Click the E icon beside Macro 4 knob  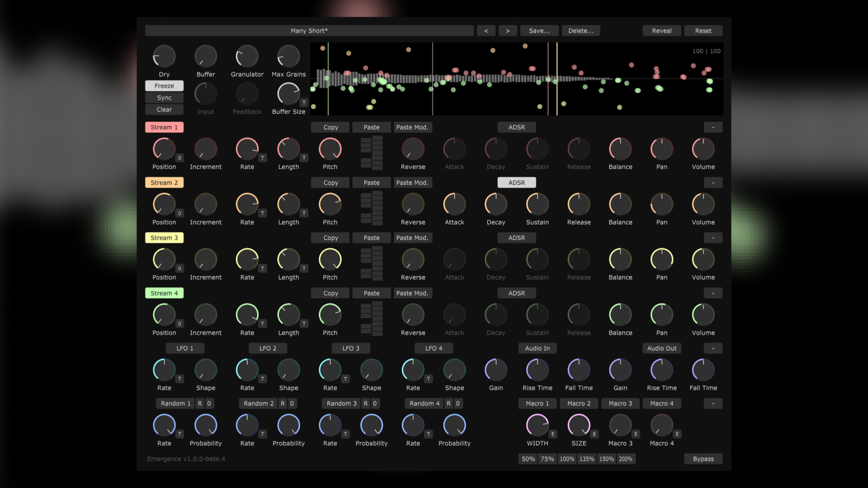click(677, 434)
